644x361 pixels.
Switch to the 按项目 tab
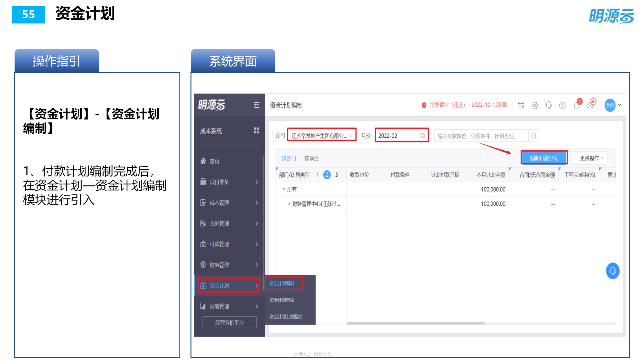(x=311, y=158)
